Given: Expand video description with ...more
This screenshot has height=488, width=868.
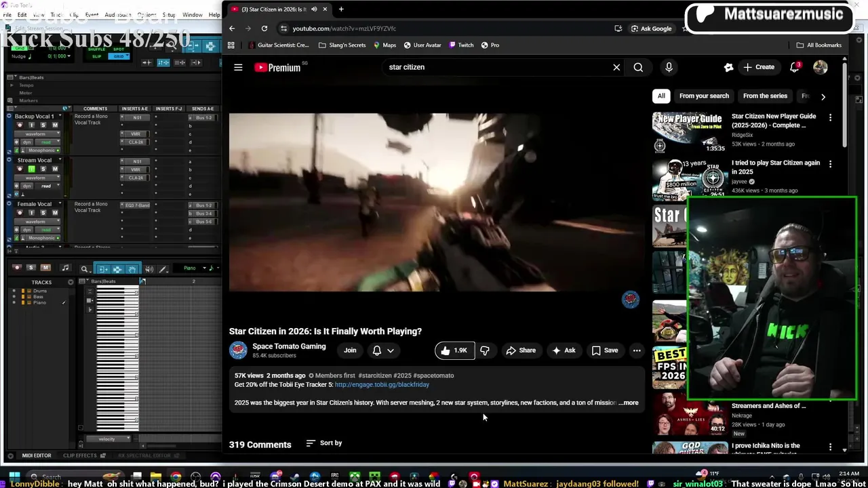Looking at the screenshot, I should [x=629, y=403].
